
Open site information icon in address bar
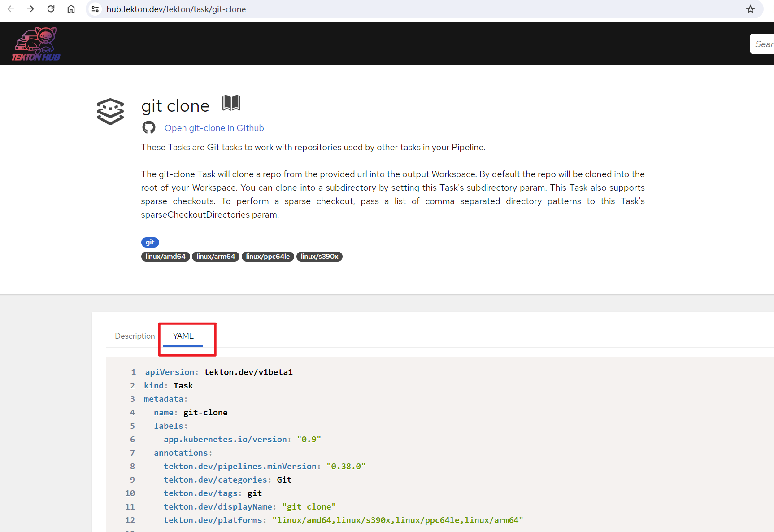95,9
